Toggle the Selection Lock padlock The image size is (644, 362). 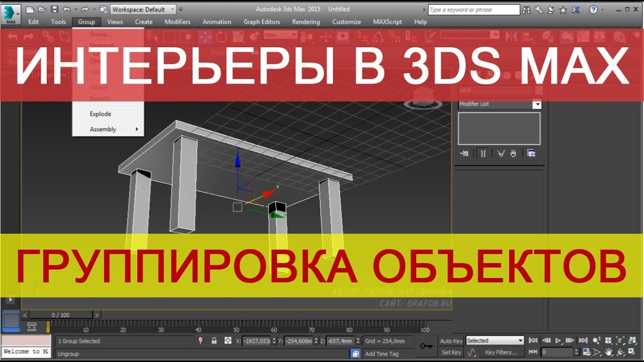(x=214, y=341)
